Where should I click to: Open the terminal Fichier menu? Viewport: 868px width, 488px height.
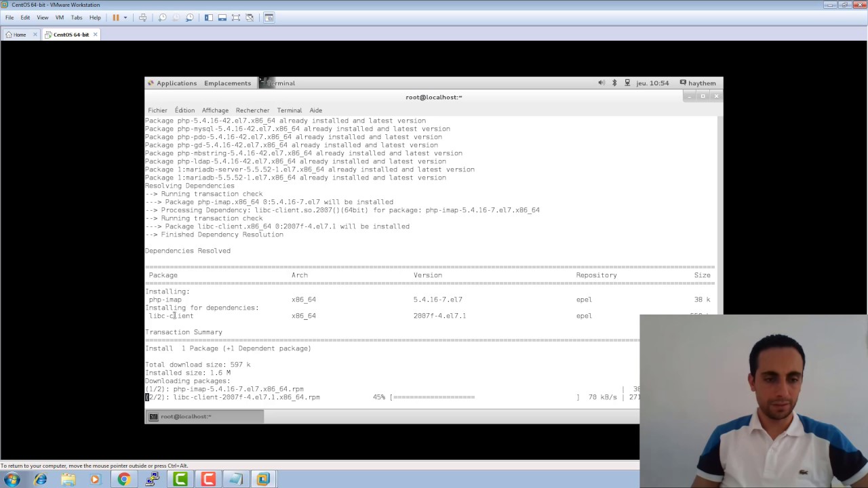(x=157, y=110)
